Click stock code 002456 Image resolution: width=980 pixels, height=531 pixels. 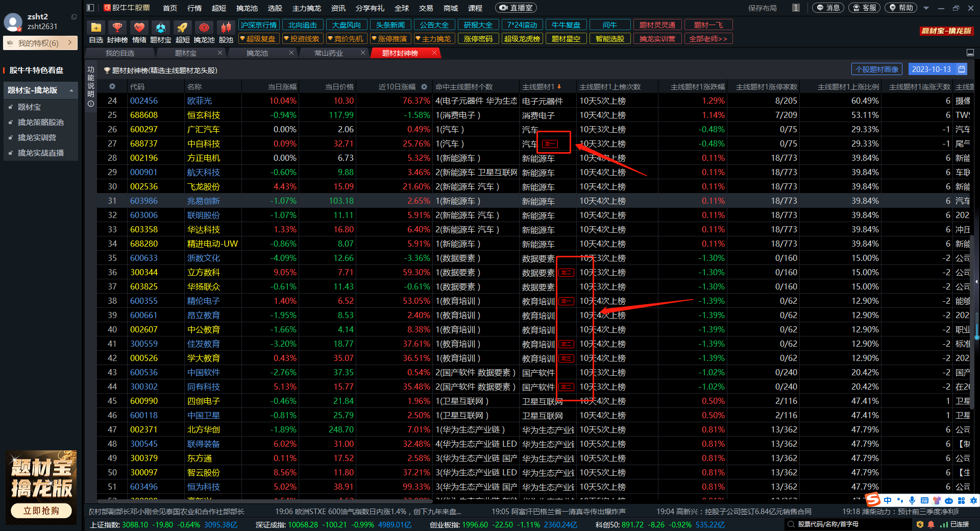[144, 101]
